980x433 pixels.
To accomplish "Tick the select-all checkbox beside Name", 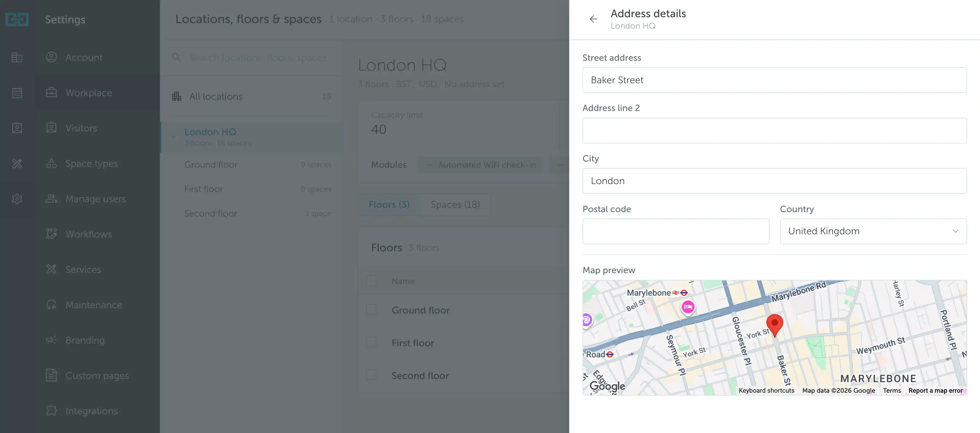I will click(371, 281).
